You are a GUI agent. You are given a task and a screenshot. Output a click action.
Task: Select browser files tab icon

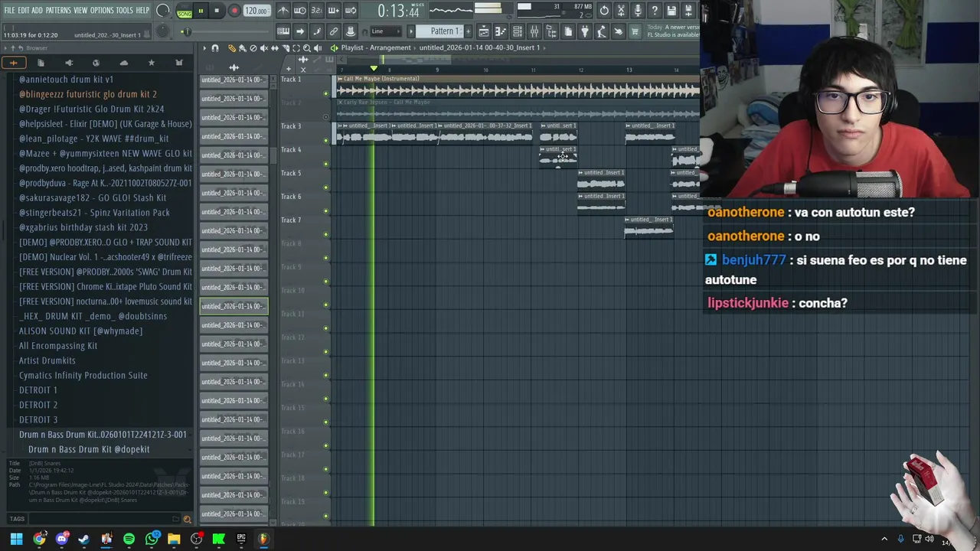(x=41, y=63)
